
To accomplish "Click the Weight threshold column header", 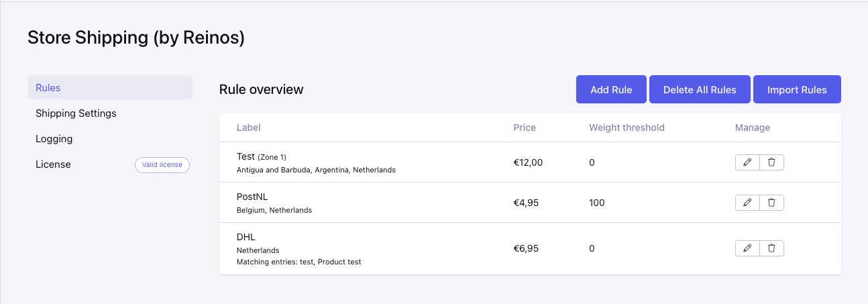I will pyautogui.click(x=627, y=128).
